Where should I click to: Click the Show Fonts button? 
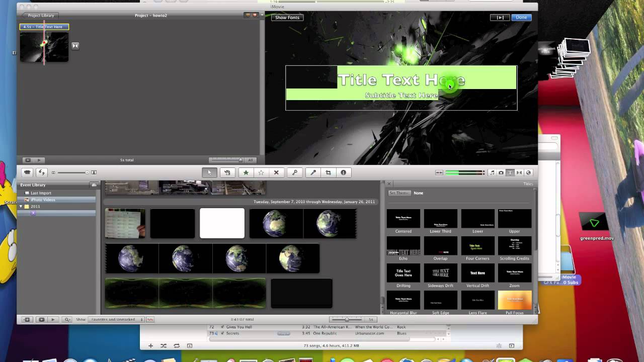coord(287,17)
